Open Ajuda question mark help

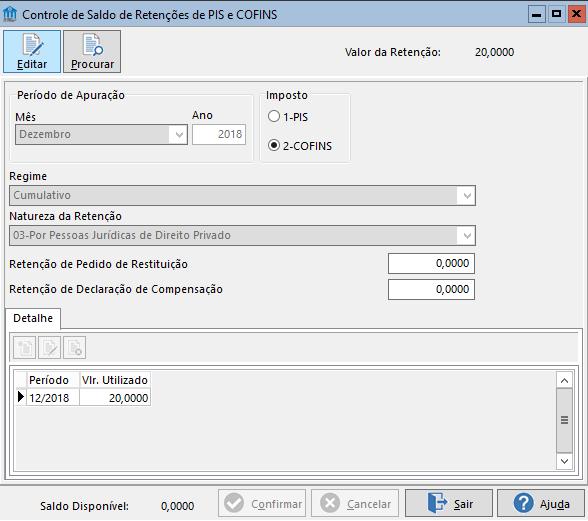click(x=524, y=503)
